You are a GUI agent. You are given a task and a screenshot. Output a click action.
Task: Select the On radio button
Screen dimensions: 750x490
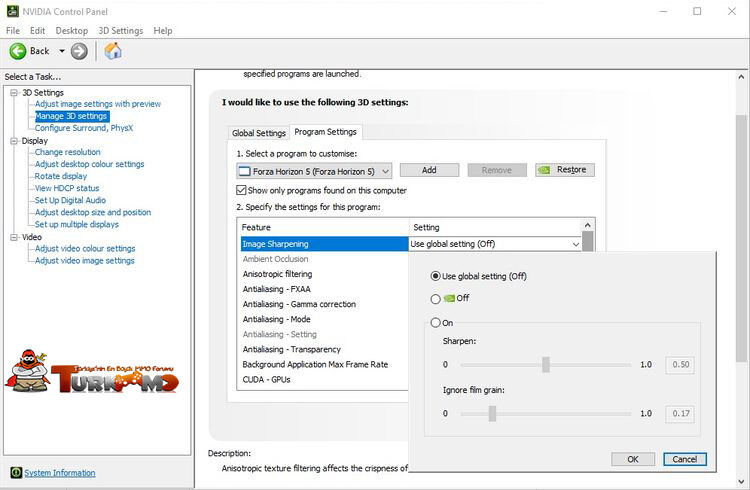tap(435, 323)
